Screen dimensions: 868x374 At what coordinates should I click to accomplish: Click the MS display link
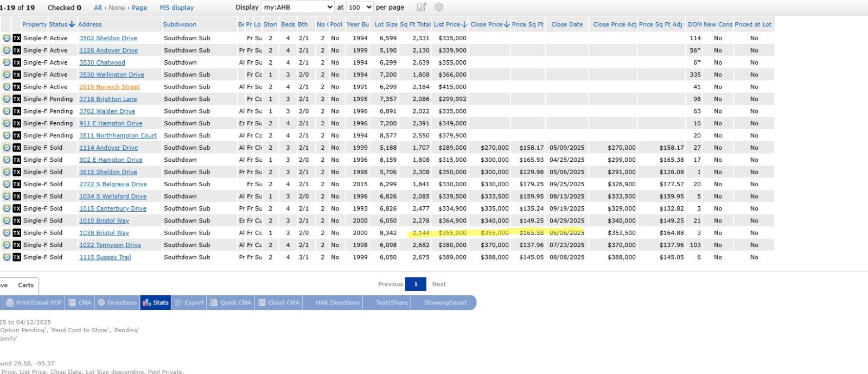(x=176, y=8)
